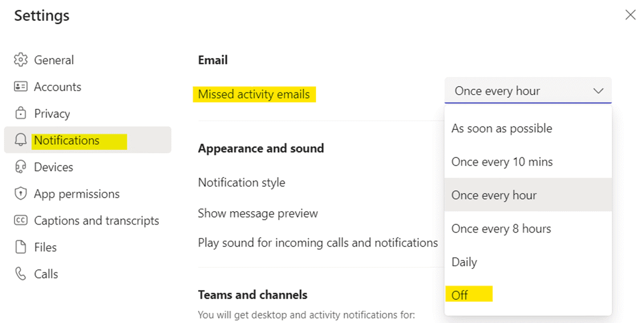
Task: Click the 'Teams and channels' heading
Action: pyautogui.click(x=253, y=295)
